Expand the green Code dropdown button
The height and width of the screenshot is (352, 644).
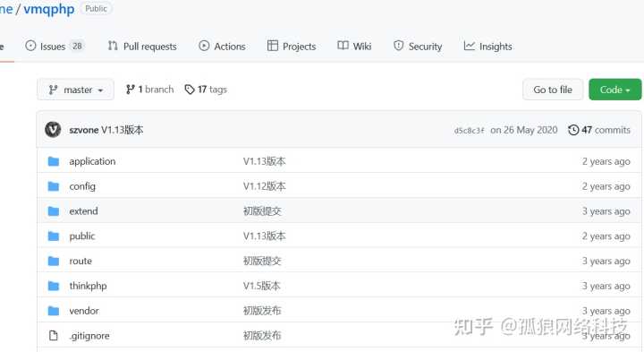[614, 90]
